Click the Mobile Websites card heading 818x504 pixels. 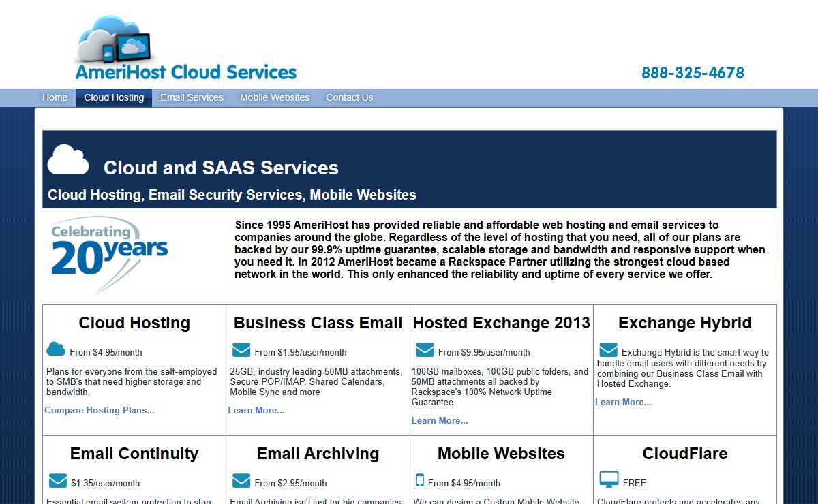[502, 454]
